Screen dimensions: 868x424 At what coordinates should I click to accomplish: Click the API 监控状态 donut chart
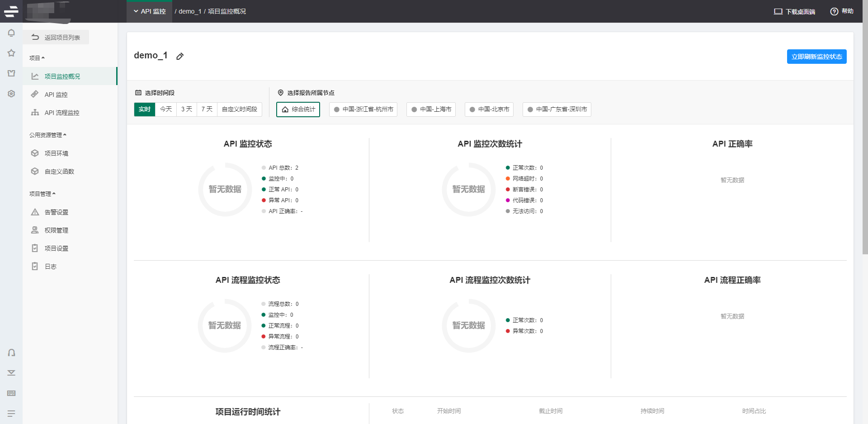click(x=225, y=189)
